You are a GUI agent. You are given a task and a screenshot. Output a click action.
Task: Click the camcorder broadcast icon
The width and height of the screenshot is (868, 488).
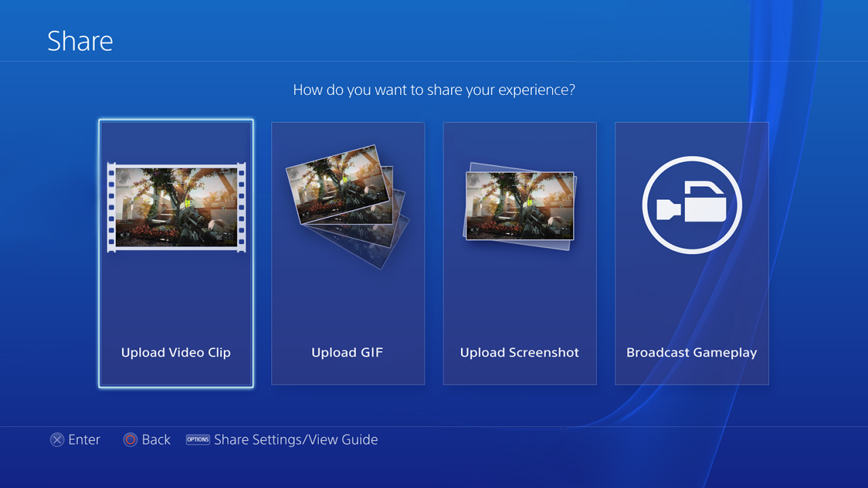pyautogui.click(x=692, y=205)
